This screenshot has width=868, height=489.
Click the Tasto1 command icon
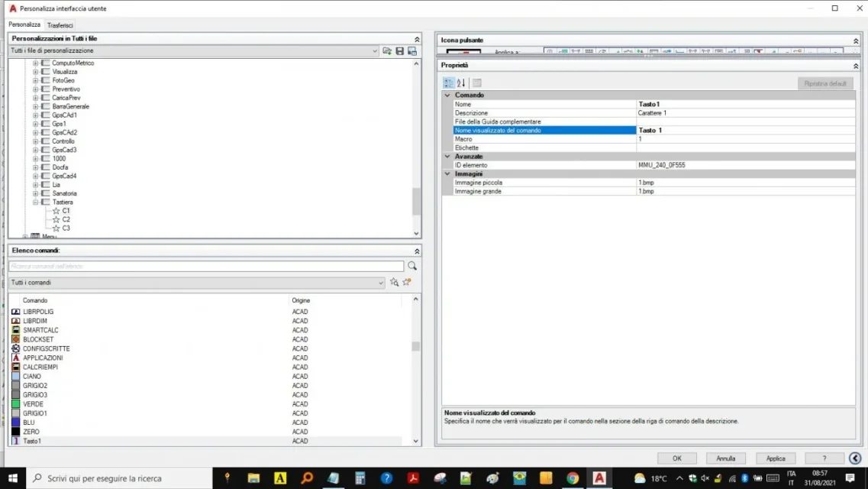(15, 441)
